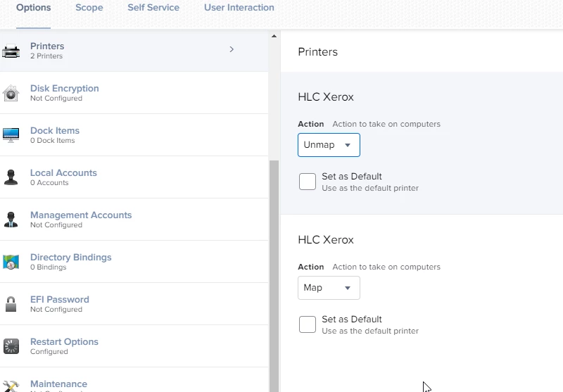Viewport: 563px width, 392px height.
Task: Expand the Printers payload chevron
Action: (232, 49)
